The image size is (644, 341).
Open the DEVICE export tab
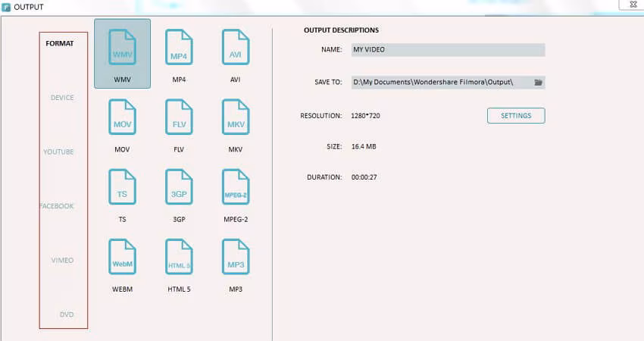coord(62,98)
